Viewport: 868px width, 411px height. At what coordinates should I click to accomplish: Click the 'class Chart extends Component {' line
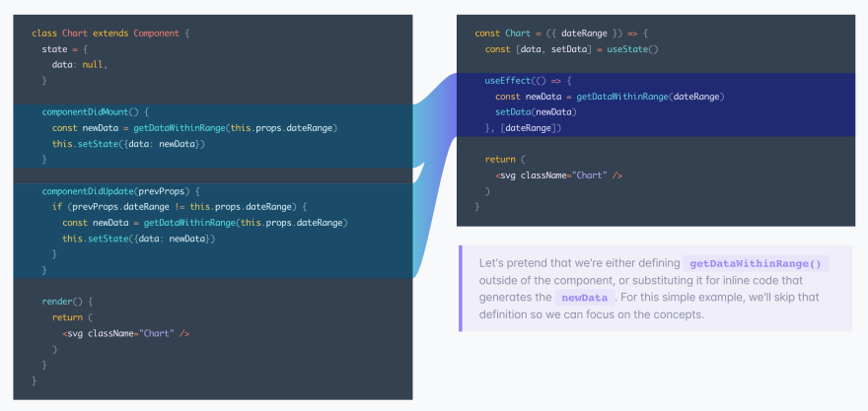[110, 34]
